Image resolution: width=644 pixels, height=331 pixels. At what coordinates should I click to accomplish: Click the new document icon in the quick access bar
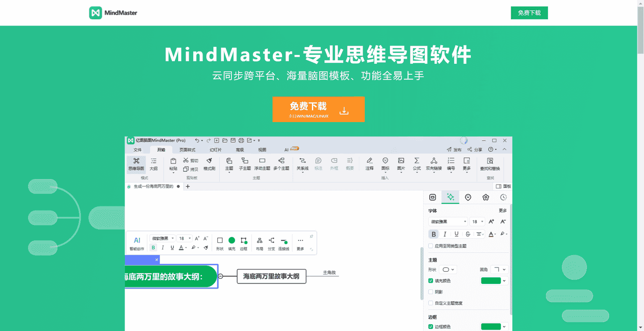pyautogui.click(x=217, y=141)
